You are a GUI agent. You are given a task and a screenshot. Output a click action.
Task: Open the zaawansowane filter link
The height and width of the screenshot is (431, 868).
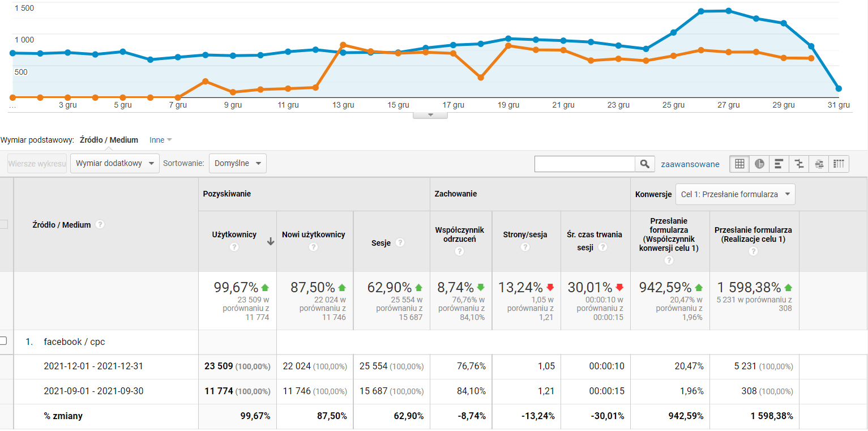coord(690,164)
